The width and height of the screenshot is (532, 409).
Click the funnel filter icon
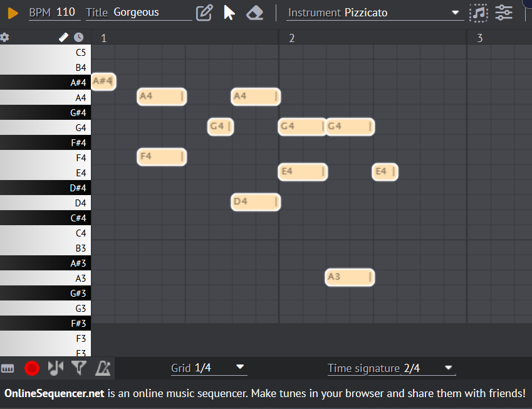[x=78, y=368]
